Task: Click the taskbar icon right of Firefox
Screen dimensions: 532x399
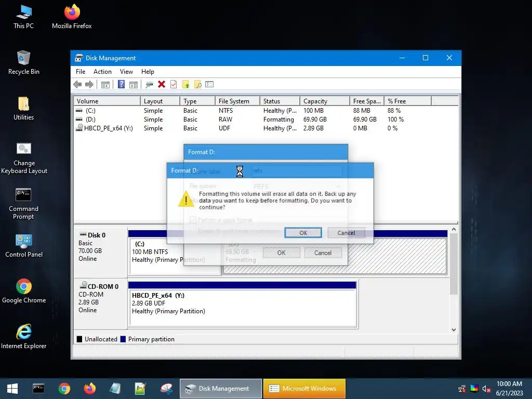Action: click(115, 389)
